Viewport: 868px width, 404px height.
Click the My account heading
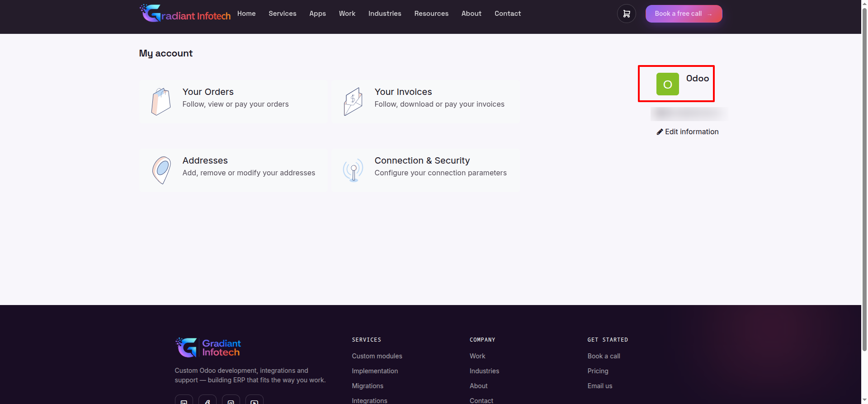tap(166, 53)
